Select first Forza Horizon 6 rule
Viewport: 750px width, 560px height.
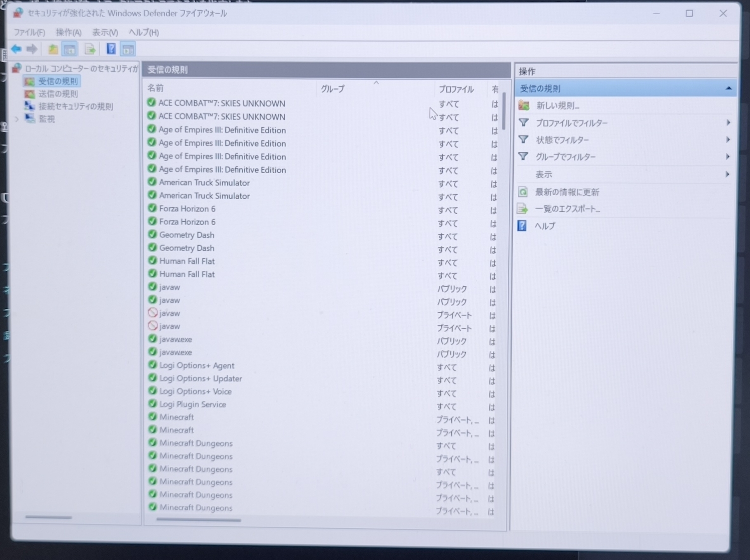(x=187, y=209)
